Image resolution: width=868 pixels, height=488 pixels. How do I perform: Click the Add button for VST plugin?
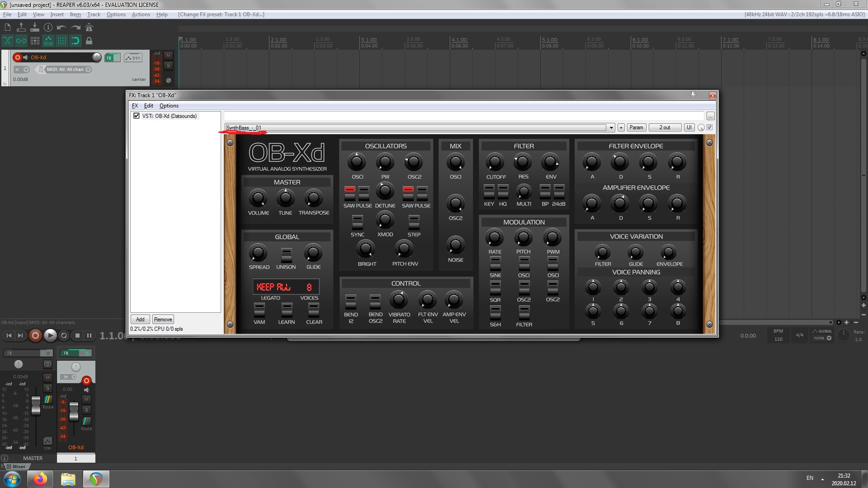[x=141, y=319]
